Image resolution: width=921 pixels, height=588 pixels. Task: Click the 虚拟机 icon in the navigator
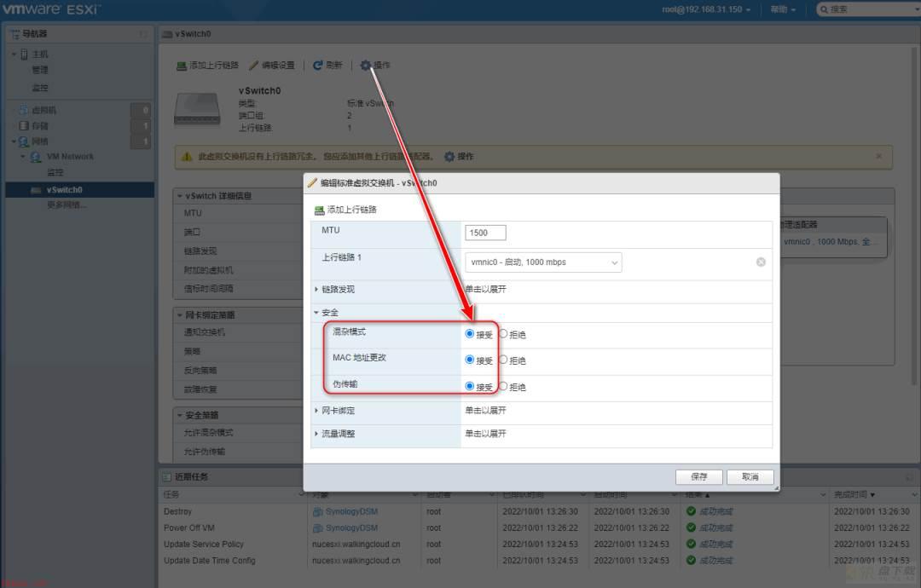tap(24, 110)
